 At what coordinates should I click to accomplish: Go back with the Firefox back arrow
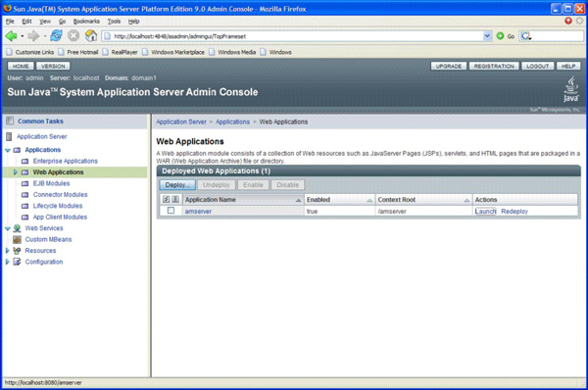11,36
